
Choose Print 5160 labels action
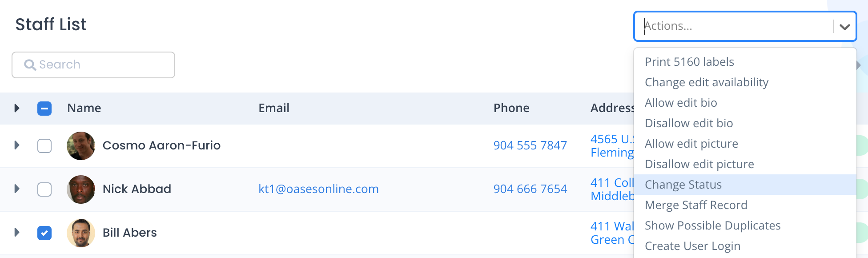click(689, 62)
